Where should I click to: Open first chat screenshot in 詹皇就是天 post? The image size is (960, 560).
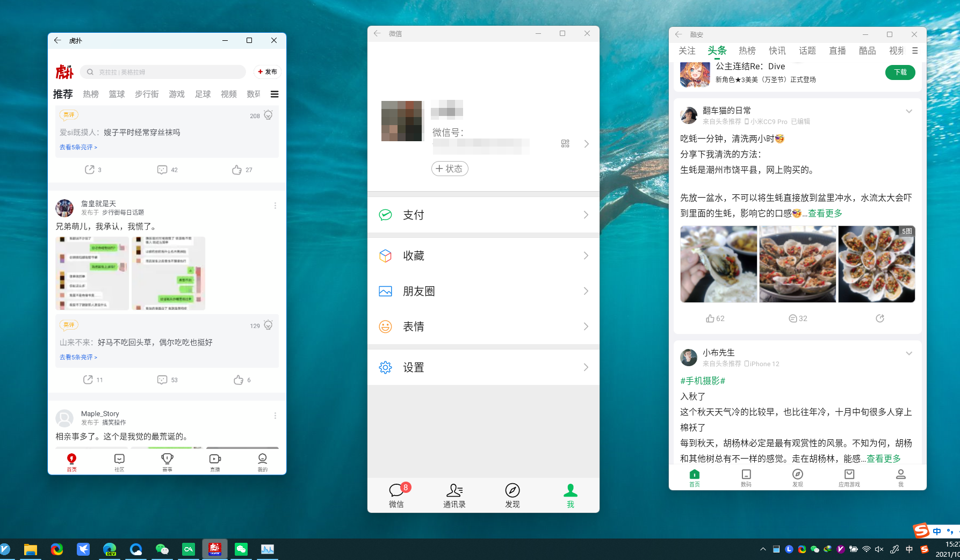pyautogui.click(x=92, y=273)
